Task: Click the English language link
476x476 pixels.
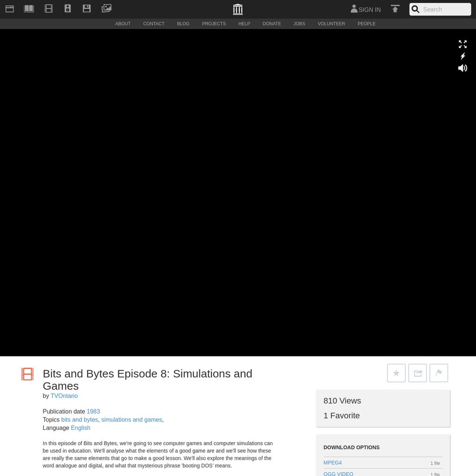Action: [x=80, y=428]
